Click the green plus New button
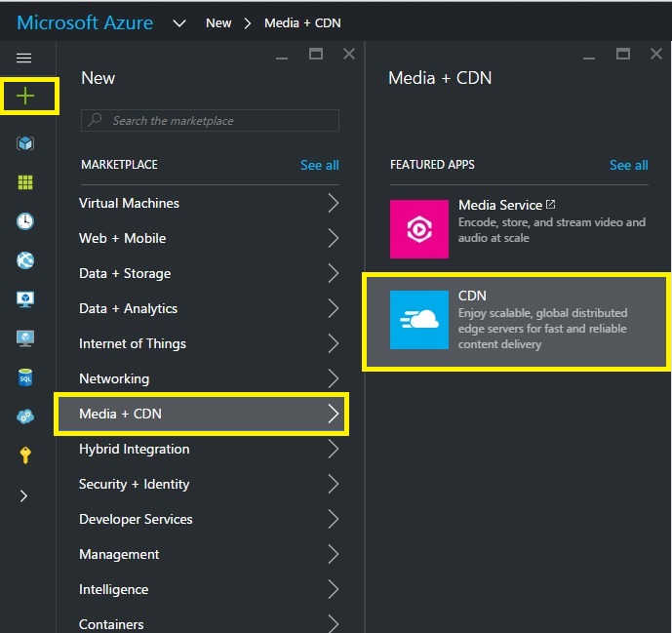Viewport: 672px width, 633px height. tap(25, 96)
